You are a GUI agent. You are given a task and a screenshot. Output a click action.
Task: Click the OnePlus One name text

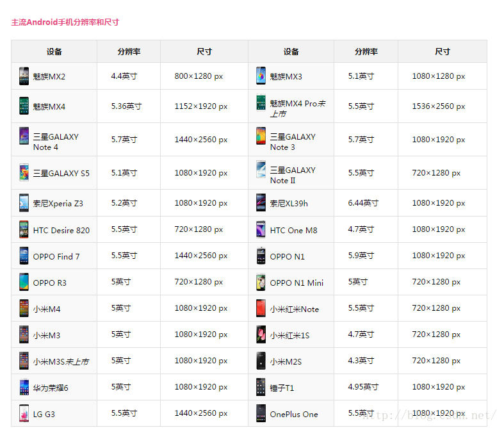[294, 414]
